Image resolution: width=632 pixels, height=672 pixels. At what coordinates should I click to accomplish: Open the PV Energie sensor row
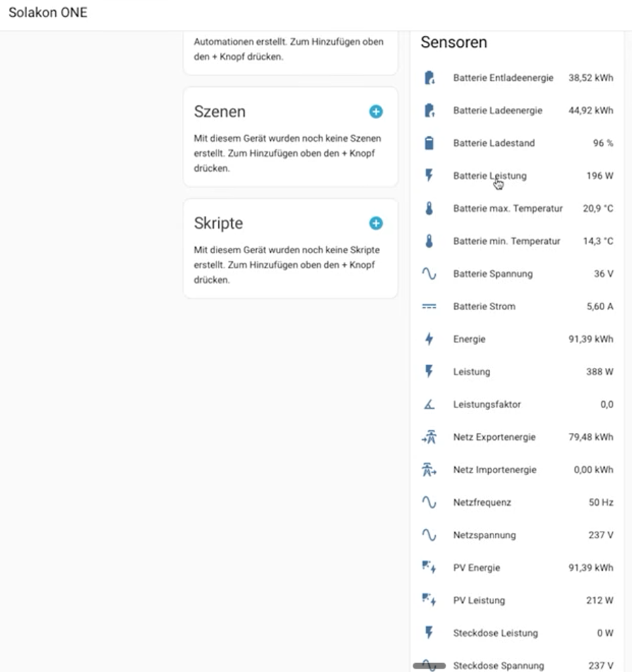(x=477, y=567)
